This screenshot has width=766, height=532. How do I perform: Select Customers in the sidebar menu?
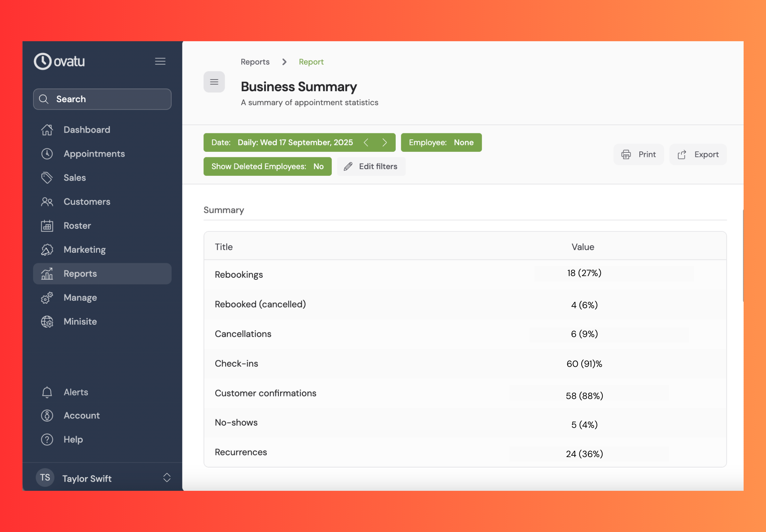coord(87,202)
